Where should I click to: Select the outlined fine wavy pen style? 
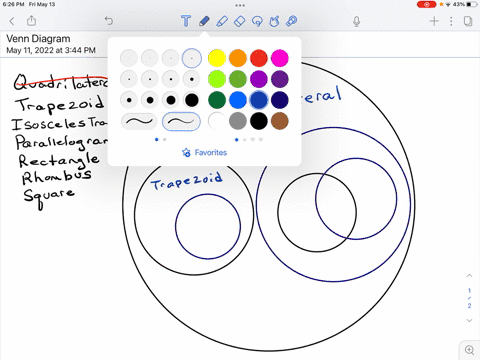[x=181, y=121]
